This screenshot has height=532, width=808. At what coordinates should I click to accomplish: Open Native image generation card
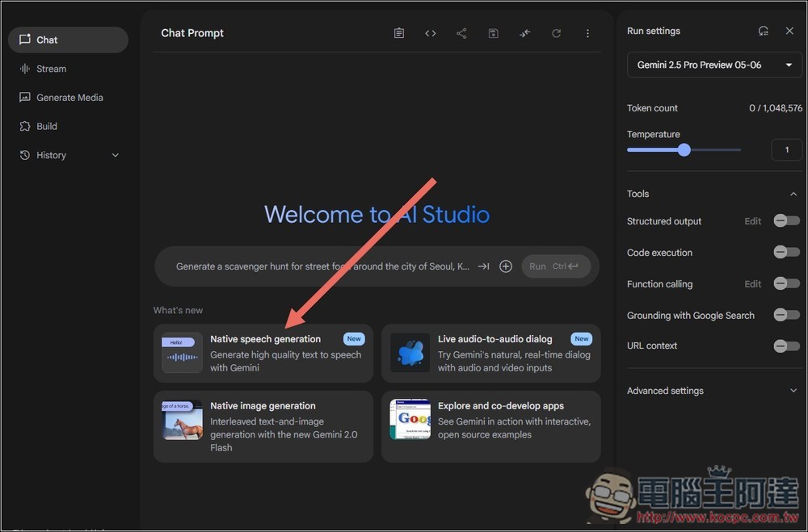263,426
